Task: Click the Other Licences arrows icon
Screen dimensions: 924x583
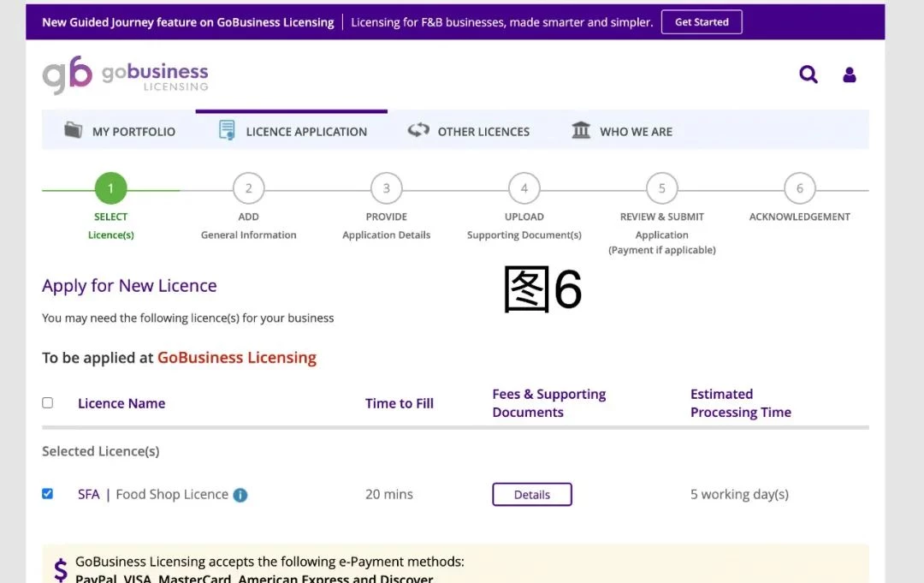Action: click(x=418, y=129)
